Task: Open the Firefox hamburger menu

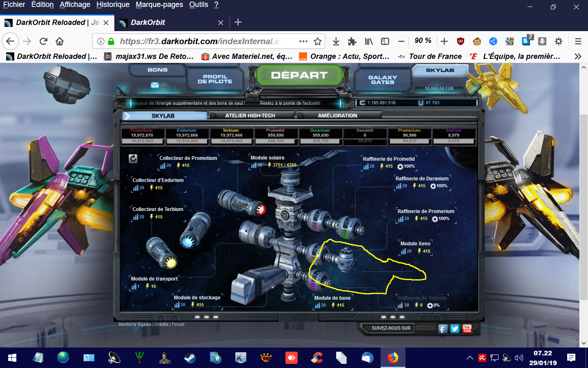Action: click(578, 41)
